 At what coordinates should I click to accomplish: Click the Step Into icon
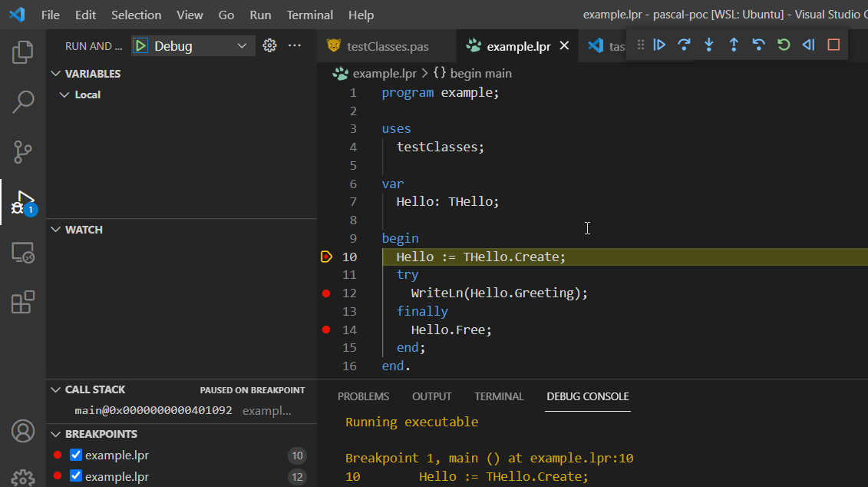708,45
